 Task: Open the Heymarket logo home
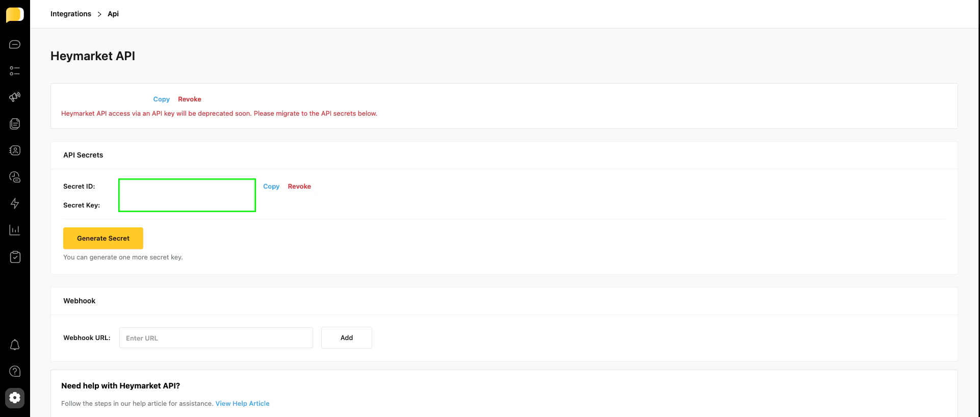coord(15,15)
